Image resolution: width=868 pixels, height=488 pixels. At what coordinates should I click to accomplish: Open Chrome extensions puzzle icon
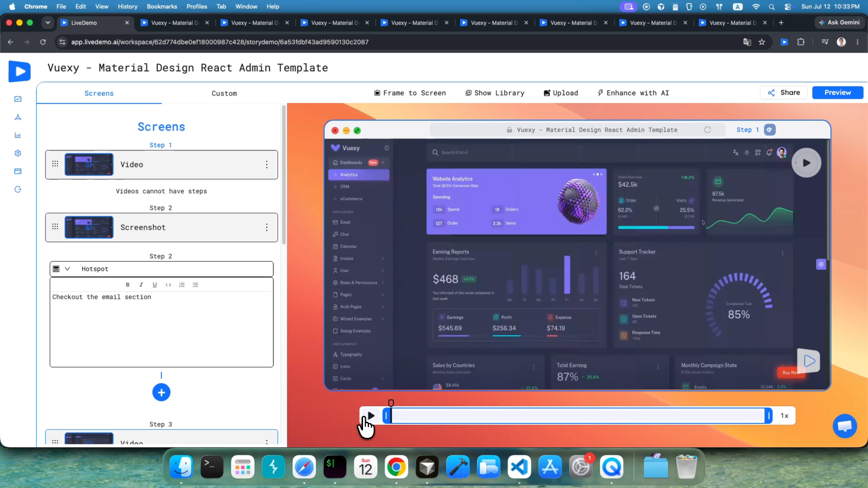point(801,42)
